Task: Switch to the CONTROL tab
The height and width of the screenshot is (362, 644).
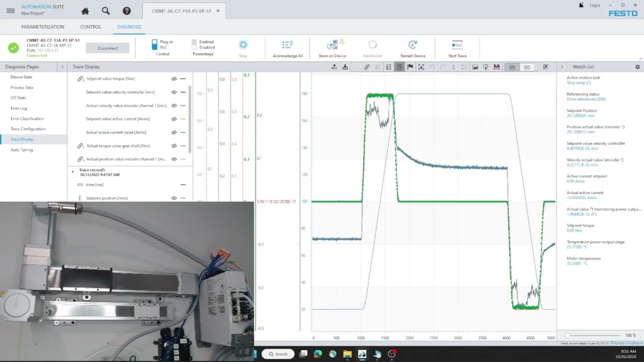Action: 91,27
